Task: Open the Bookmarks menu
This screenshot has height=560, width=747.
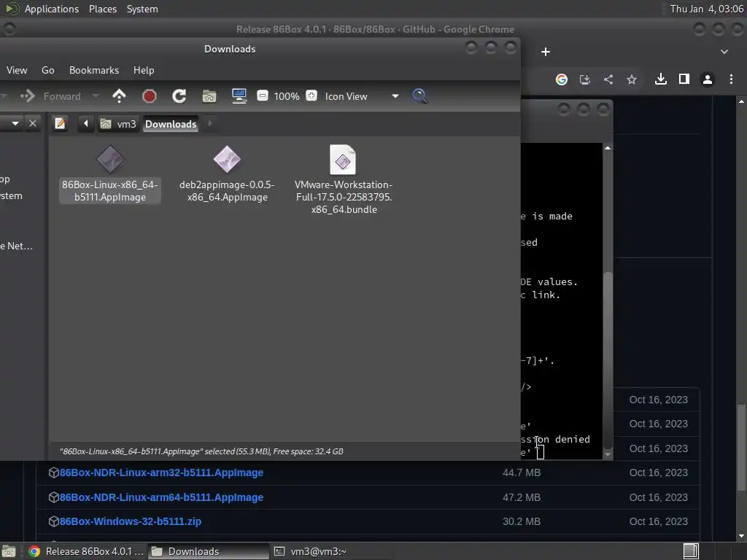Action: (94, 70)
